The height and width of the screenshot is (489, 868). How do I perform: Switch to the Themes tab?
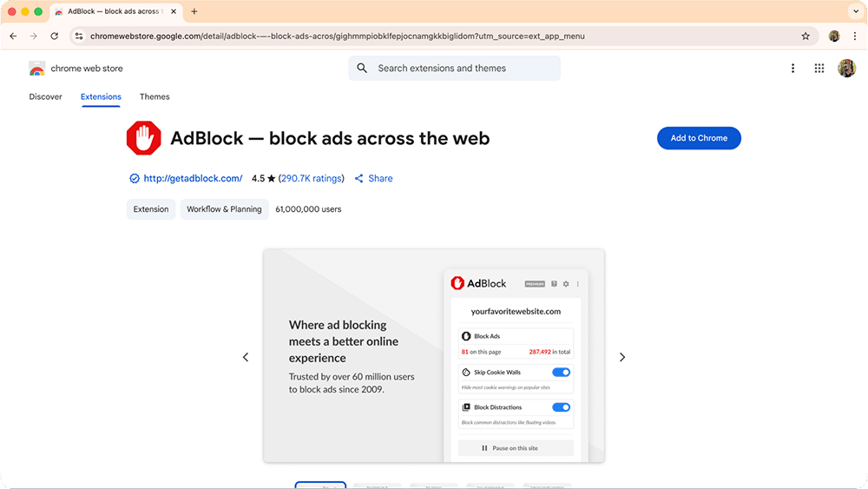pos(155,96)
